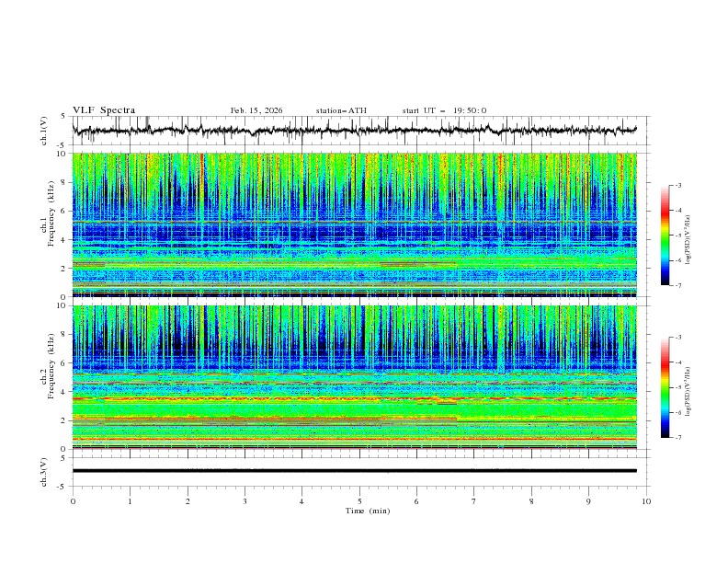Click the ch.1 spectrogram plot
This screenshot has height=563, width=728.
(355, 224)
